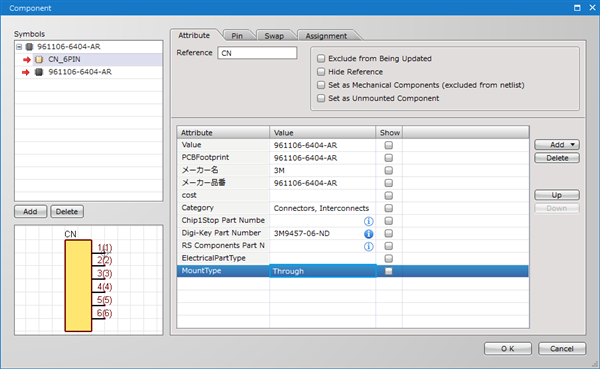The width and height of the screenshot is (600, 369).
Task: Toggle Show checkbox for PCBFootprint row
Action: click(388, 158)
